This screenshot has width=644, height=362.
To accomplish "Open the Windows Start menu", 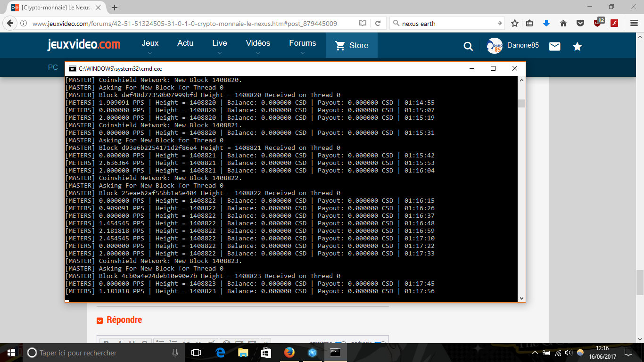I will [11, 353].
